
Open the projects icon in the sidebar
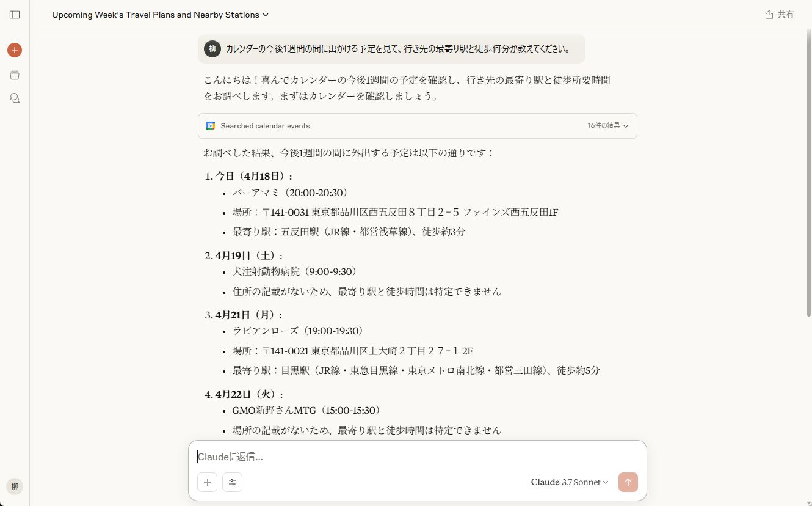pyautogui.click(x=15, y=75)
